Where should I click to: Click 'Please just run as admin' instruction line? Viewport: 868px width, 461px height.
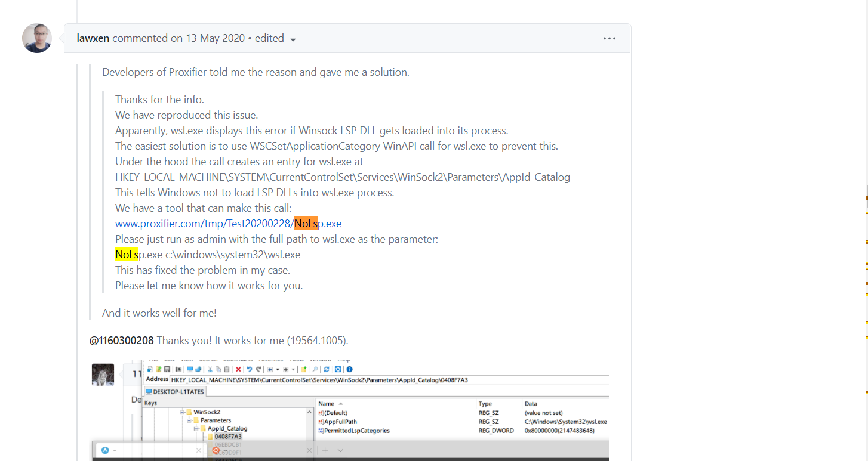[x=276, y=239]
